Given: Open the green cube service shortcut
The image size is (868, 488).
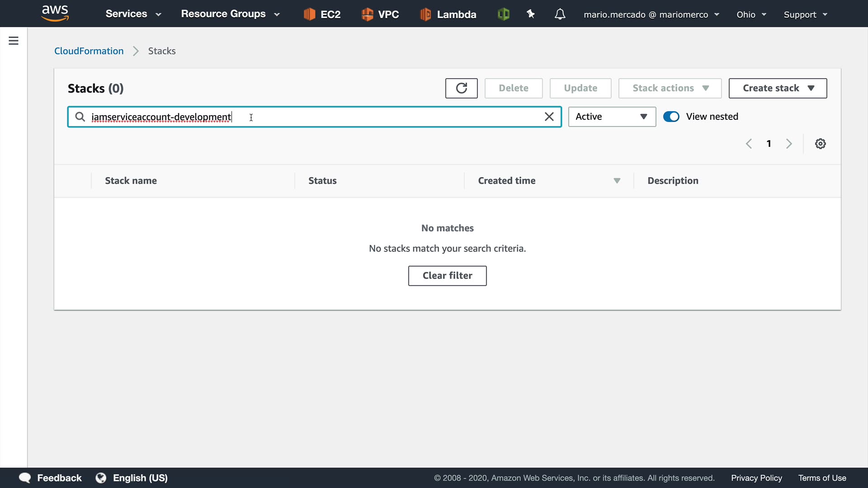Looking at the screenshot, I should pyautogui.click(x=503, y=14).
